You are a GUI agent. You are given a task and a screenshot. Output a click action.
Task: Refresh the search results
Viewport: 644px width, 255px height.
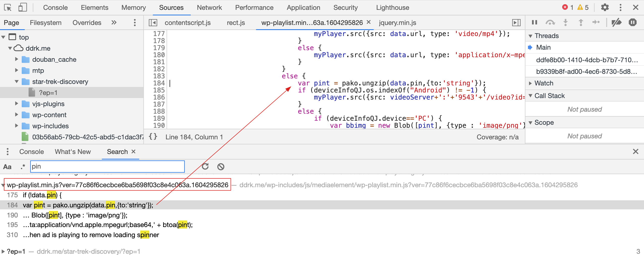[205, 167]
